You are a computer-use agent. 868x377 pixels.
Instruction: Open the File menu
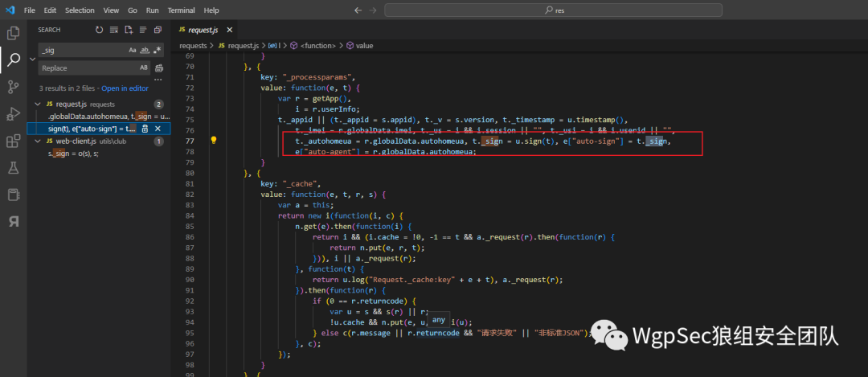[30, 10]
